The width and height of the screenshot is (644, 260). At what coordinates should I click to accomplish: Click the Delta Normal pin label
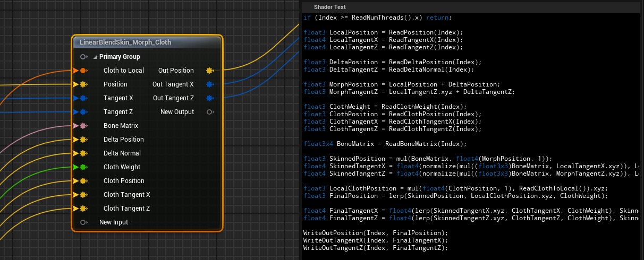click(x=123, y=153)
